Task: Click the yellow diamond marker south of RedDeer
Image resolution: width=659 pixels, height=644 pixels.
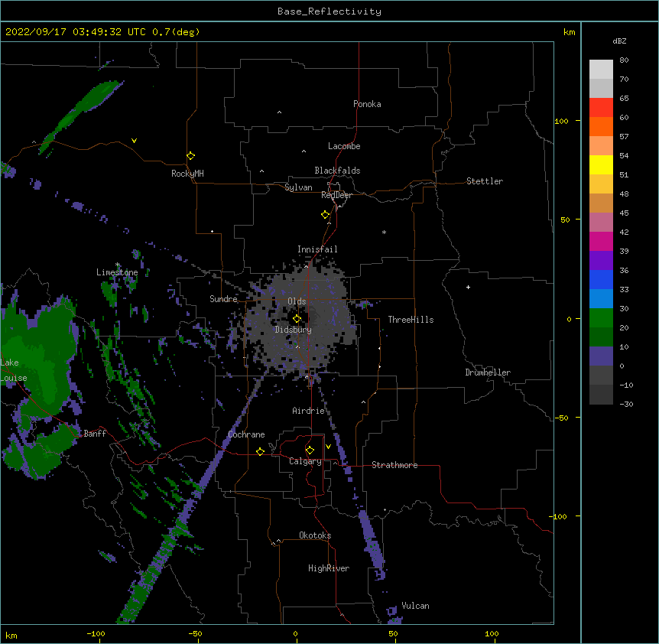Action: click(x=326, y=215)
